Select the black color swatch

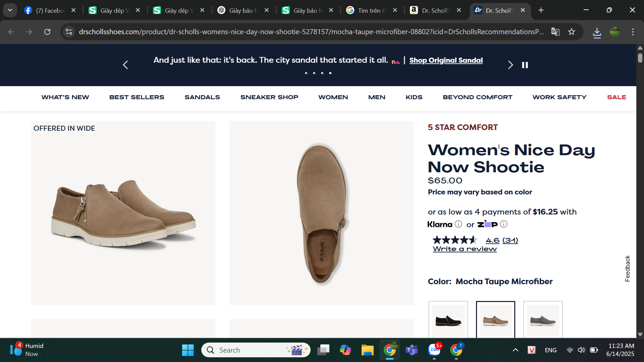(448, 320)
